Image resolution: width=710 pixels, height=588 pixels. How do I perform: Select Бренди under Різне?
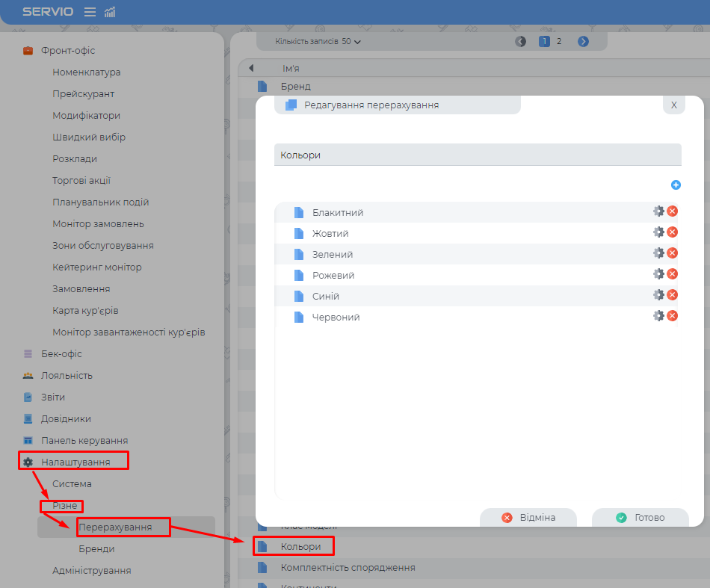click(x=96, y=549)
